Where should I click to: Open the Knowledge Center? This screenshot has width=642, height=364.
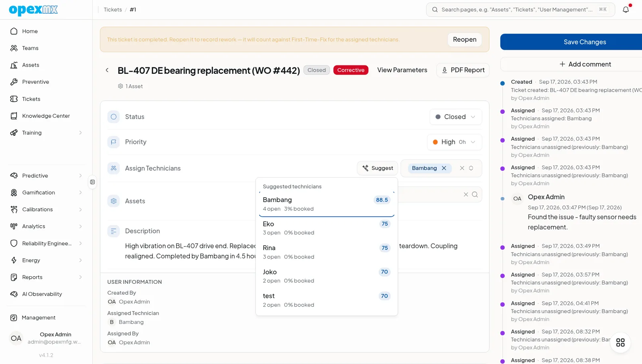pos(46,116)
